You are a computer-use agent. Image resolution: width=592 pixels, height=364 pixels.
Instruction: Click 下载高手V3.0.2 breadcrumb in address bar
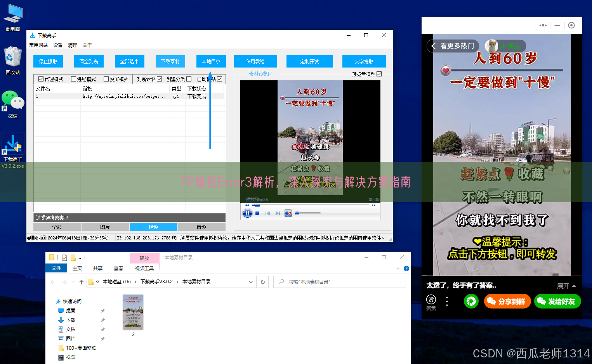click(x=156, y=282)
